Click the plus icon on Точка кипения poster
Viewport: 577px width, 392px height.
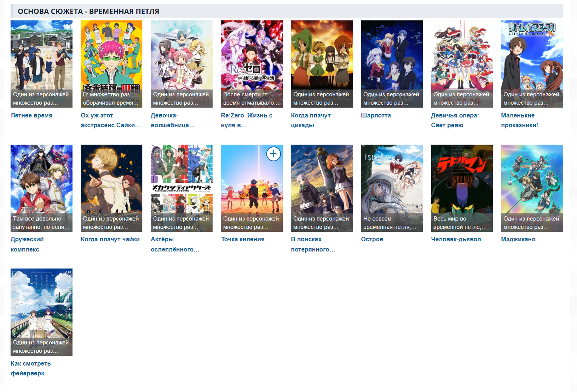click(273, 154)
